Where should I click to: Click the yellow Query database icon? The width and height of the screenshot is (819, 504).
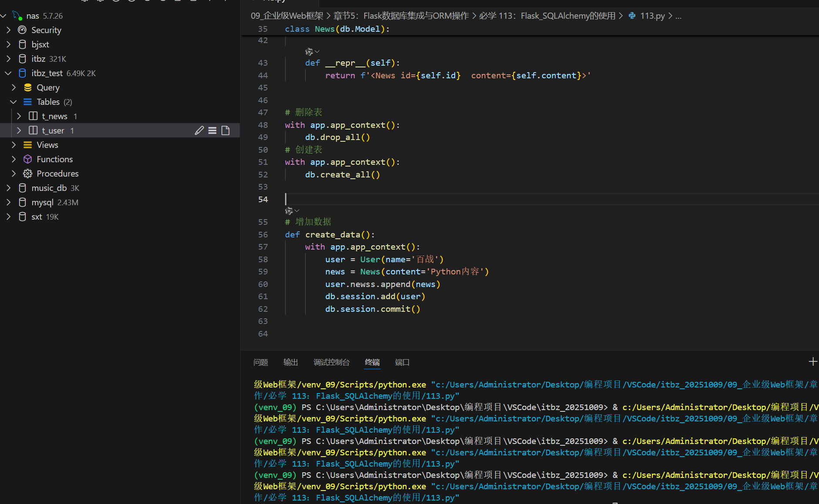point(28,87)
